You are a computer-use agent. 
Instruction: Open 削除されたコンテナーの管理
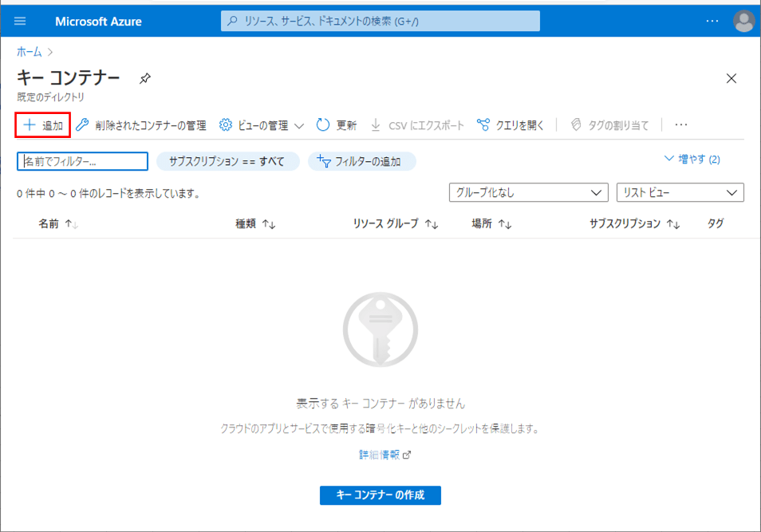coord(141,125)
